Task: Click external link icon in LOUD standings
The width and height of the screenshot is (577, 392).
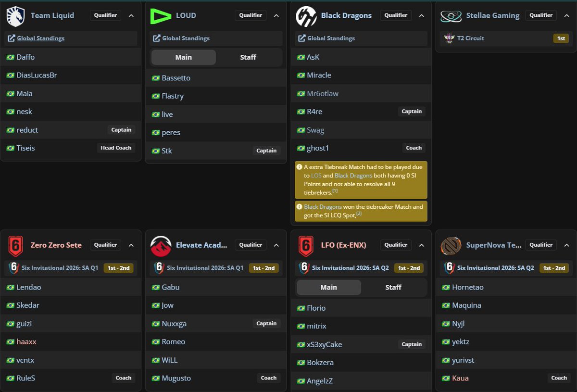Action: point(157,38)
